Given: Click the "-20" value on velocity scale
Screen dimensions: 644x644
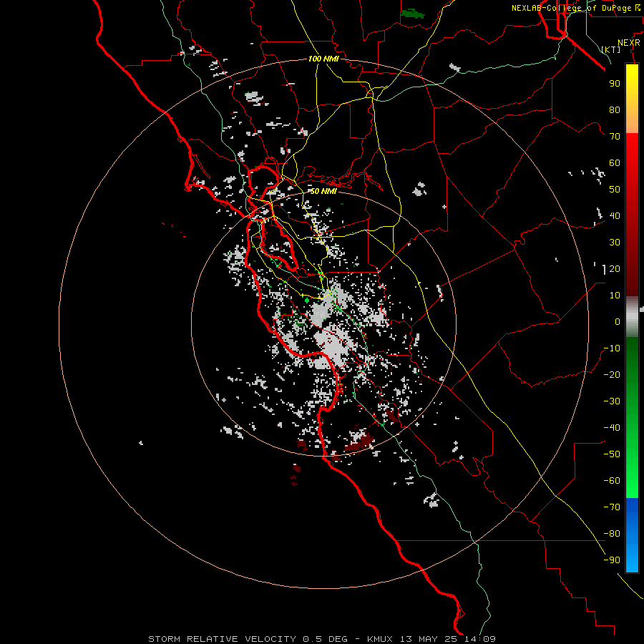Looking at the screenshot, I should click(612, 375).
